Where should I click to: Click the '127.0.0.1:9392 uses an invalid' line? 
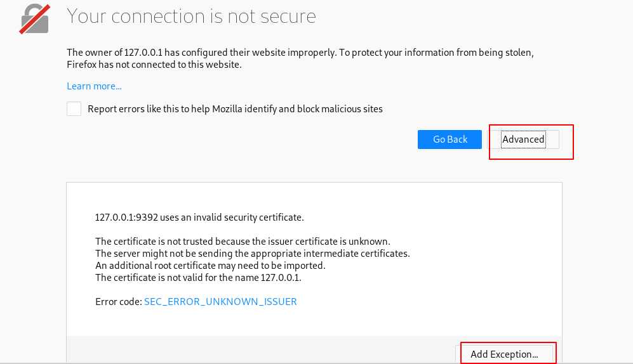pyautogui.click(x=199, y=218)
